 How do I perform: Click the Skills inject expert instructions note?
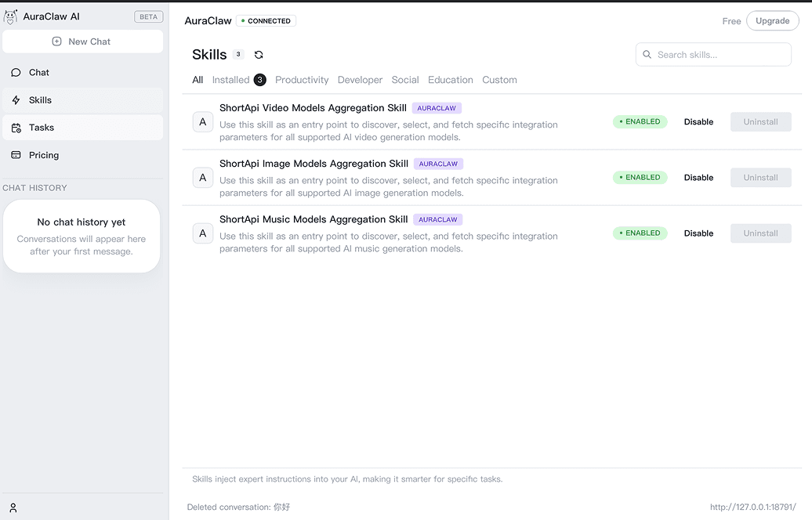click(347, 479)
